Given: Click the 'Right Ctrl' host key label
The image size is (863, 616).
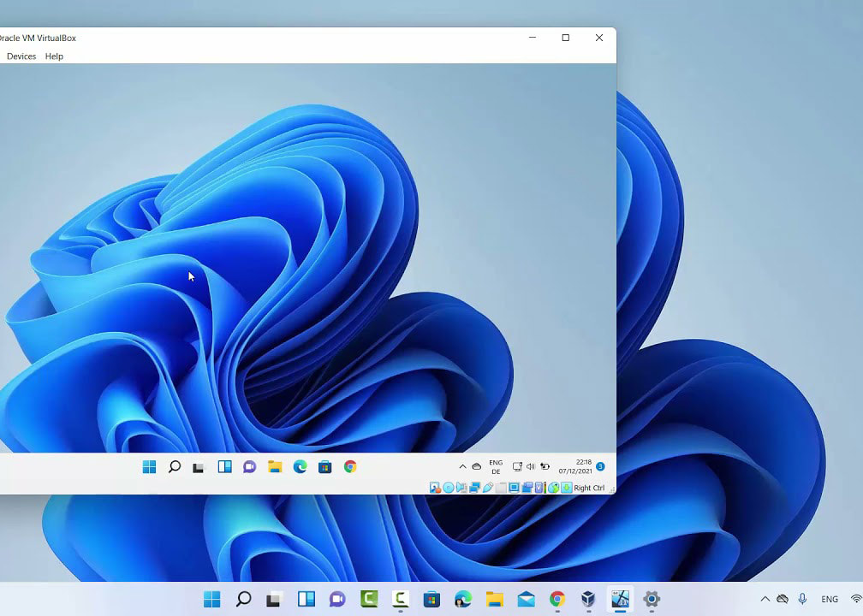Looking at the screenshot, I should tap(589, 488).
